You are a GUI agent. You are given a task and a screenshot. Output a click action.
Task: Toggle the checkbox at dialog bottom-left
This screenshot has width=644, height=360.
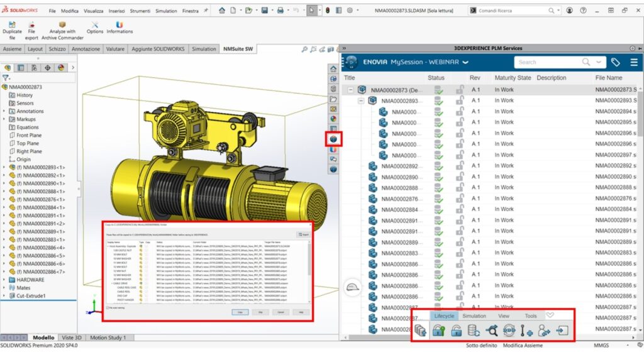[108, 308]
